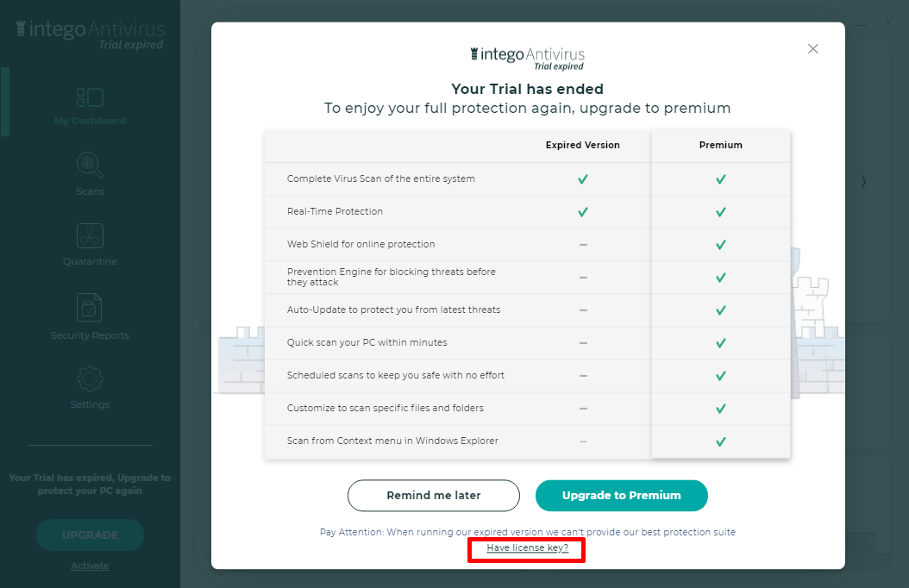Viewport: 909px width, 588px height.
Task: Click the Remind me later button
Action: click(x=433, y=496)
